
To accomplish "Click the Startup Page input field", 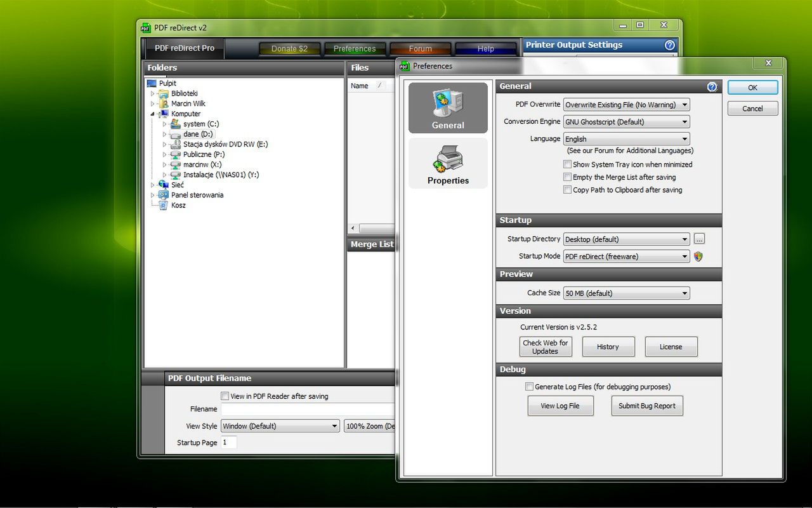I will tap(229, 443).
